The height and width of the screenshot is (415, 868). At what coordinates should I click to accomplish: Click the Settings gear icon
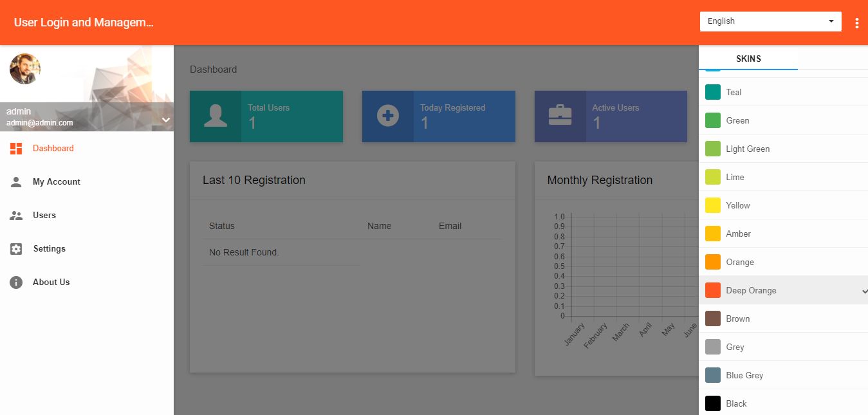point(16,249)
